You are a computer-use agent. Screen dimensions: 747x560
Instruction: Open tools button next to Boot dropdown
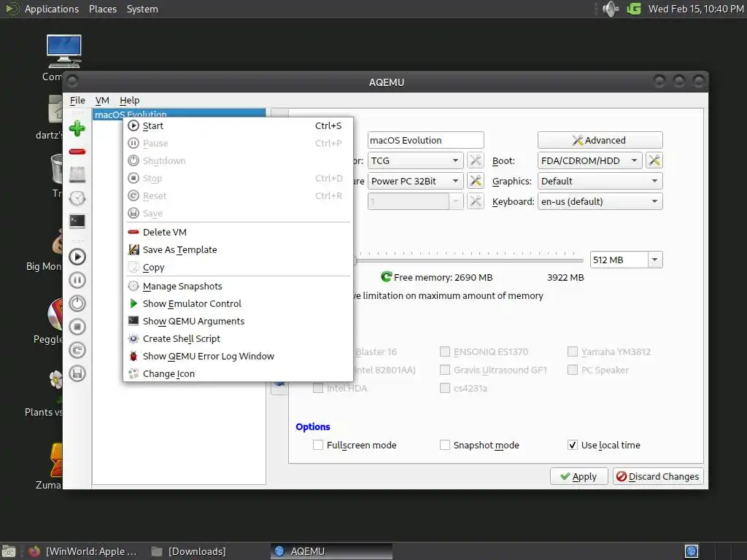tap(654, 160)
